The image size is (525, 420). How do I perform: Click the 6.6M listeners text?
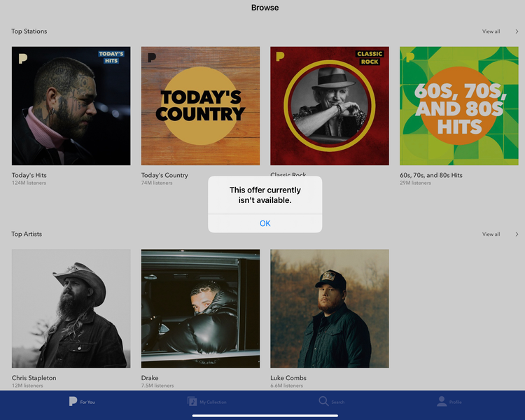click(286, 386)
